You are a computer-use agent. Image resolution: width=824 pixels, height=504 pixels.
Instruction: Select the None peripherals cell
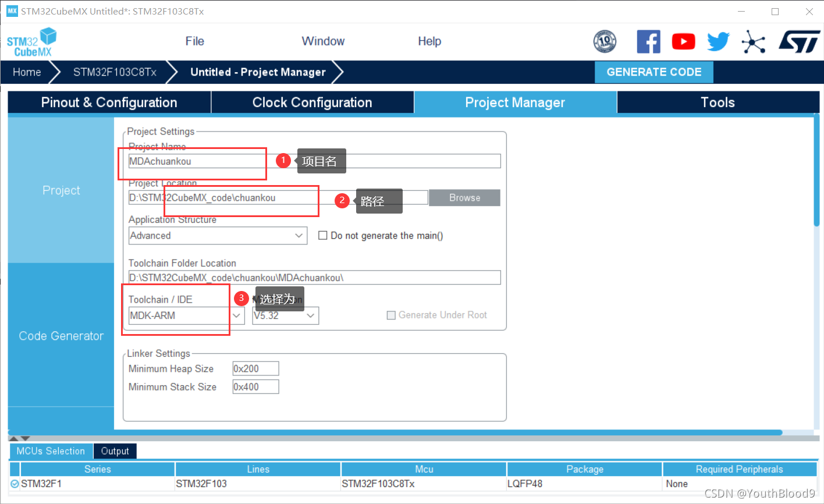(739, 484)
